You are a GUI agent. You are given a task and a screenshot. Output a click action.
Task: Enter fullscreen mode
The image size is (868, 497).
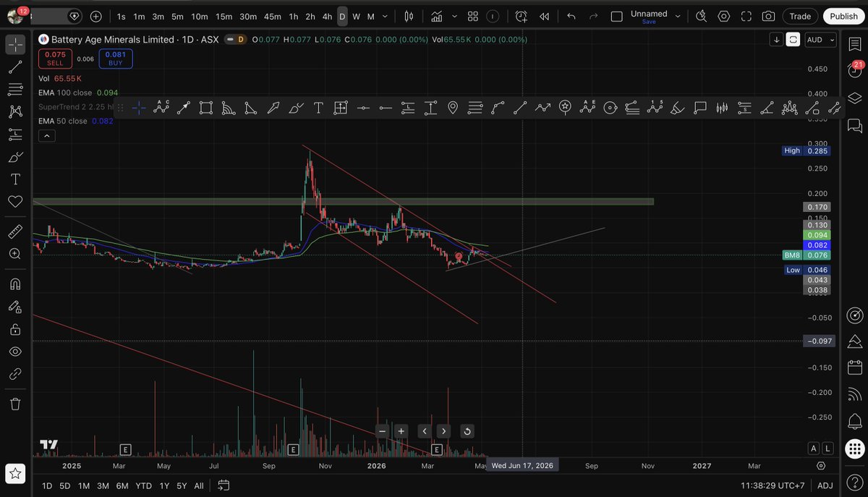746,16
